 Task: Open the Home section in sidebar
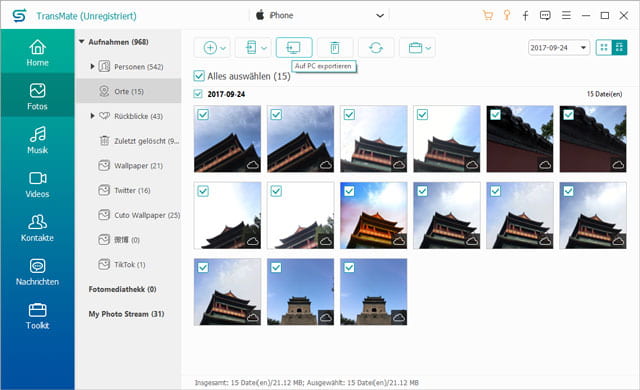tap(37, 52)
